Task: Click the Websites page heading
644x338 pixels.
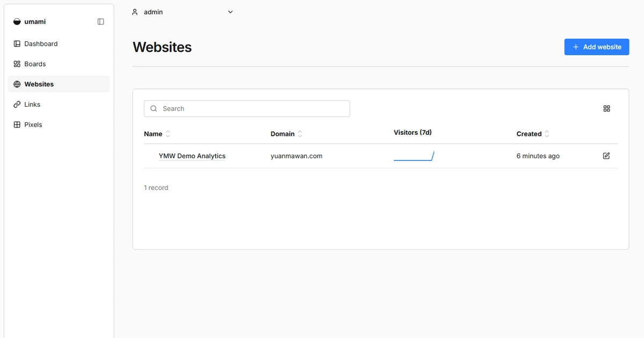Action: pyautogui.click(x=162, y=47)
